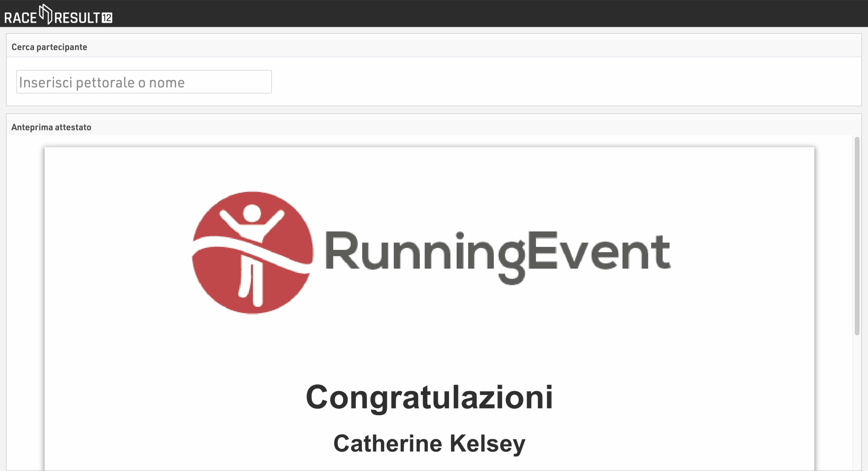Click the RACE RESULT logo emblem
This screenshot has width=868, height=471.
point(46,14)
